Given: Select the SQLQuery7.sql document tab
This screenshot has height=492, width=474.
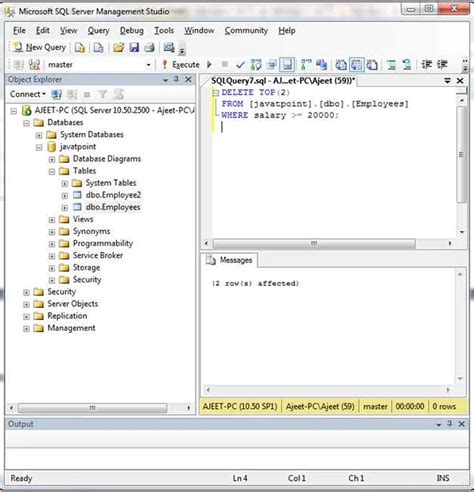Looking at the screenshot, I should [x=283, y=81].
